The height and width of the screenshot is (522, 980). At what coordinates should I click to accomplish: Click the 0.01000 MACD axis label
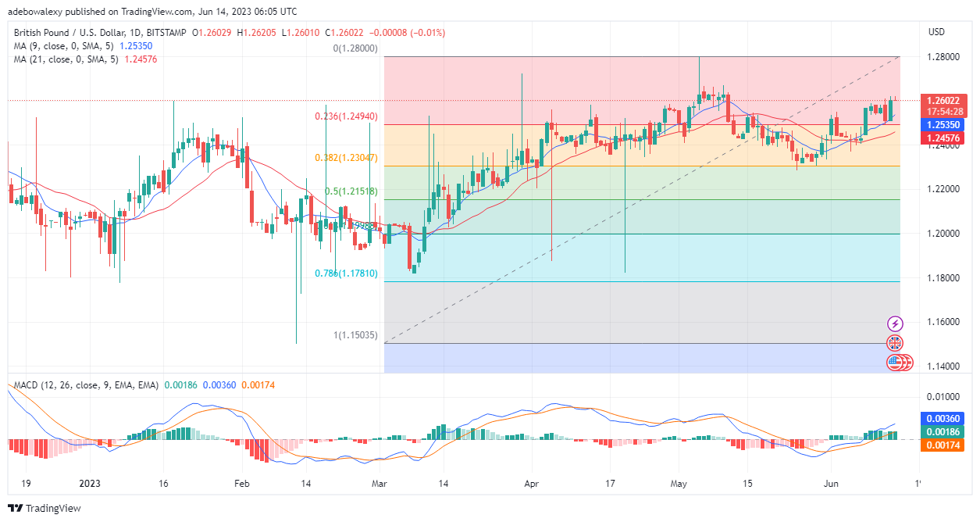tap(943, 397)
